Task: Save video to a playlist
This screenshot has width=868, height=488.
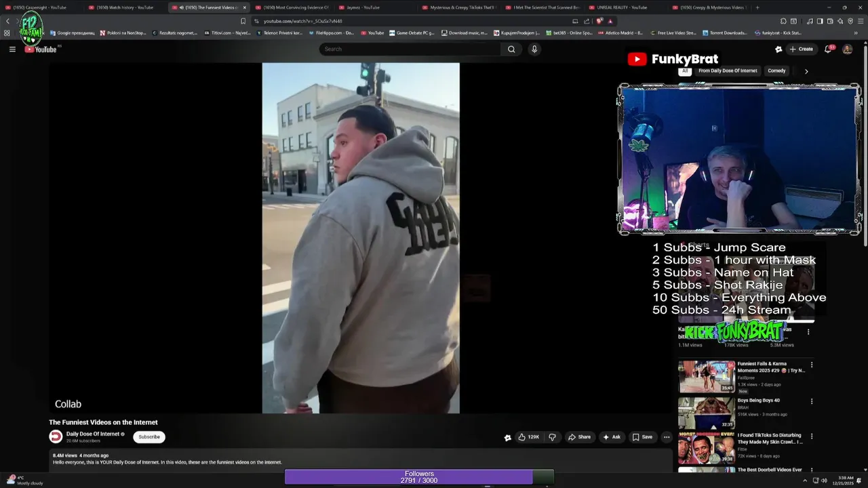Action: click(x=642, y=437)
